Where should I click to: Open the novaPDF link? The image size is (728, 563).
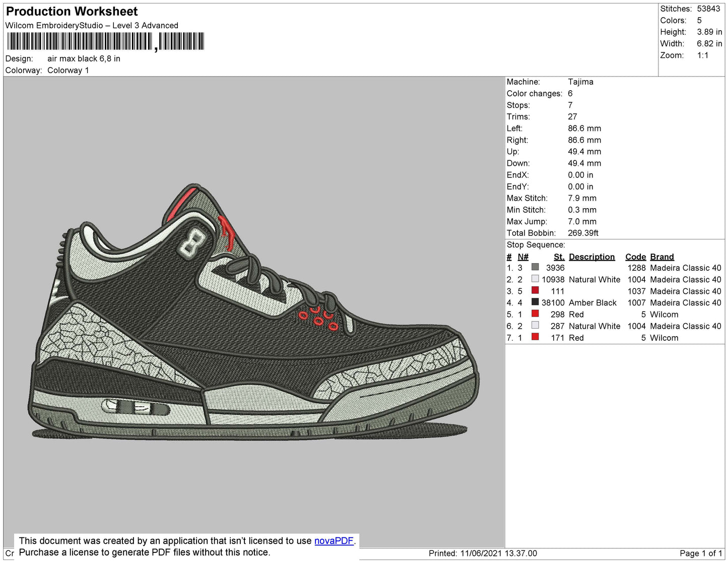pos(334,541)
